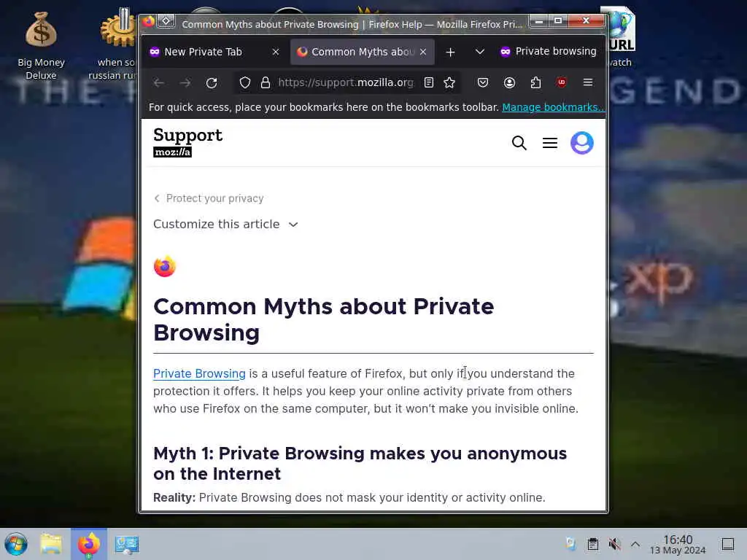Open tracking protection shield info

[x=245, y=83]
